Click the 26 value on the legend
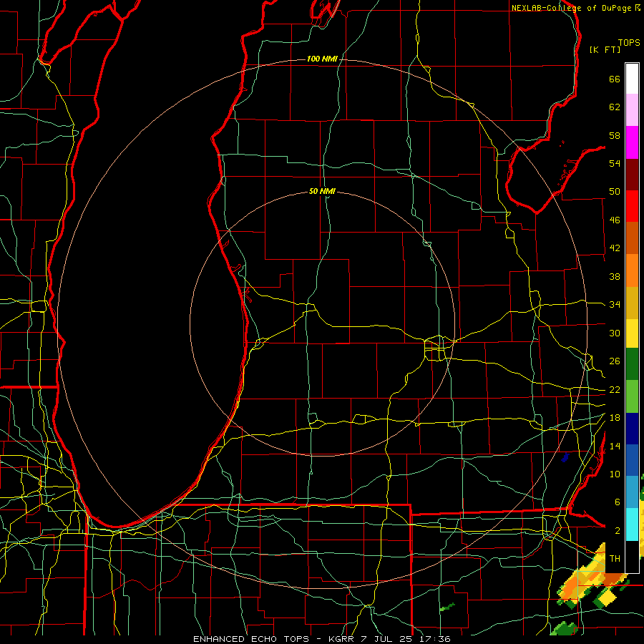The image size is (644, 644). tap(615, 361)
